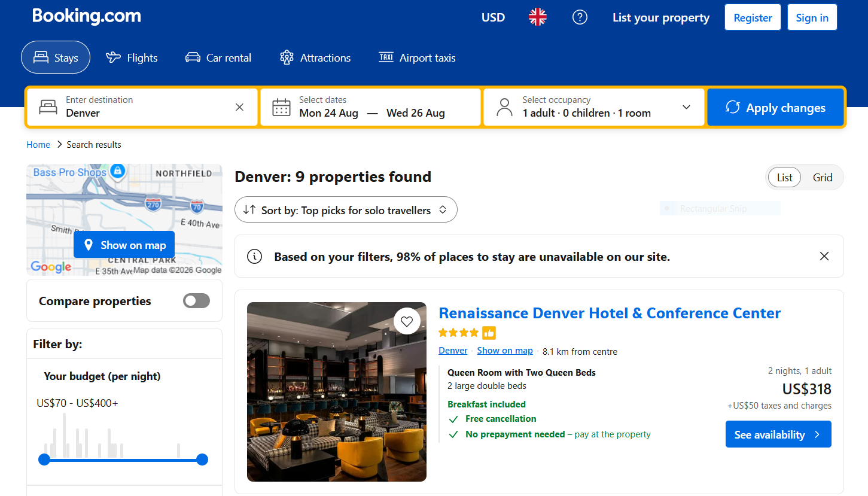Click the Booking.com logo
868x496 pixels.
point(87,16)
